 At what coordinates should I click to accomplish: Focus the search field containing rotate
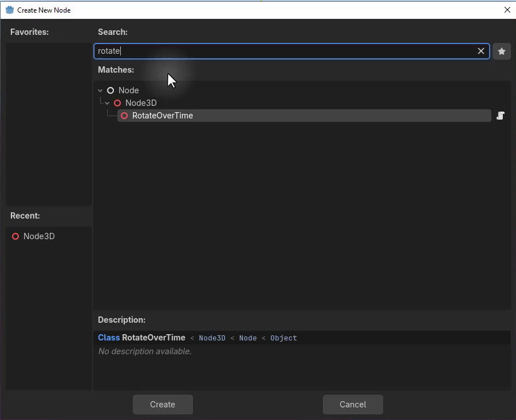(292, 51)
